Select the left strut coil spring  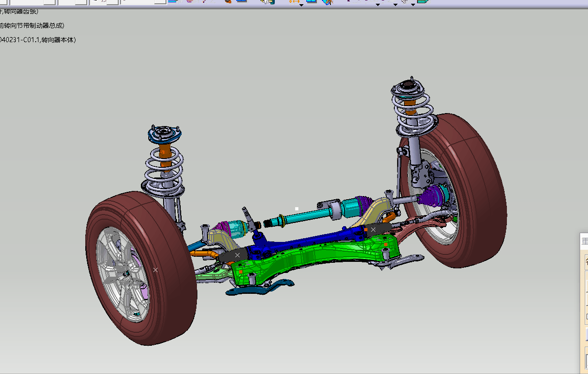(164, 169)
